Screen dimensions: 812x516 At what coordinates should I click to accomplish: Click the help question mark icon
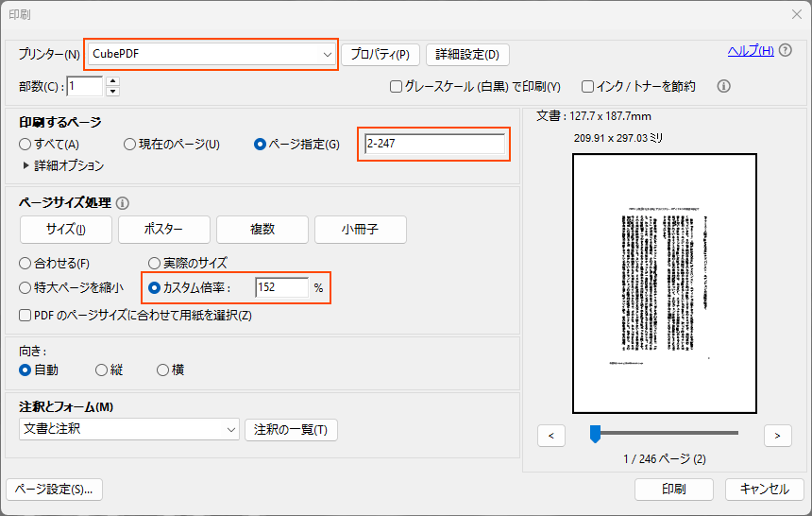[x=786, y=51]
